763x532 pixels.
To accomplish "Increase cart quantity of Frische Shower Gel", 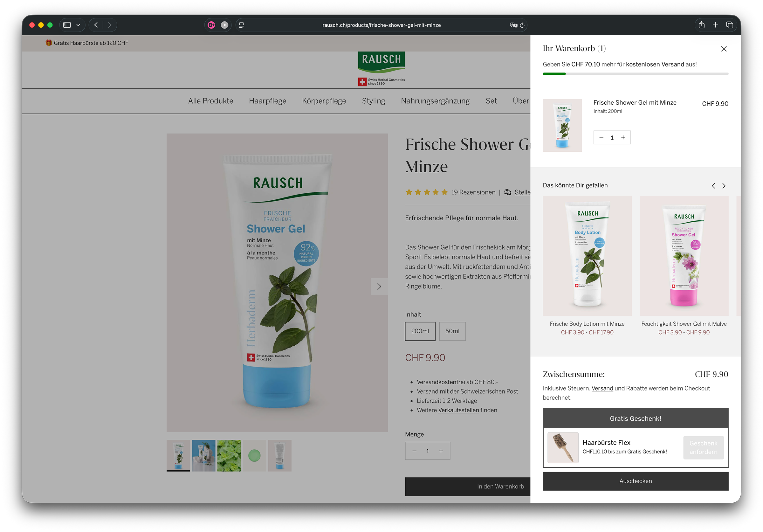I will coord(623,138).
